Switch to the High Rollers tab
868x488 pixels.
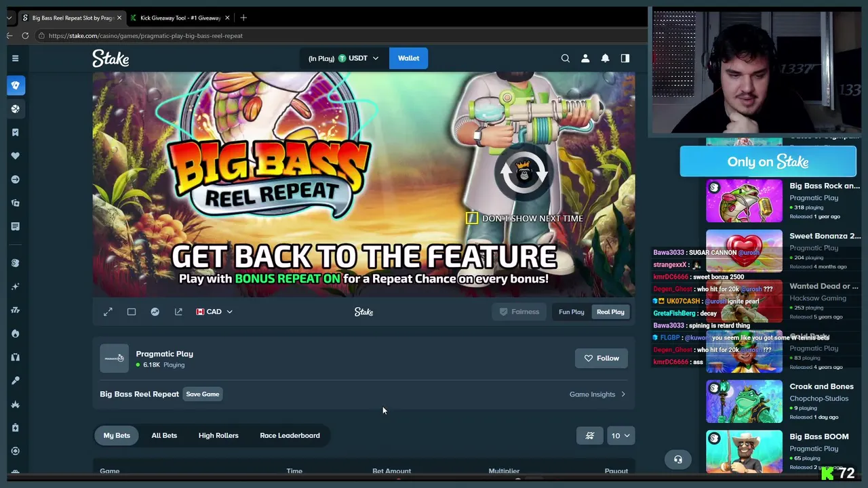pos(218,436)
